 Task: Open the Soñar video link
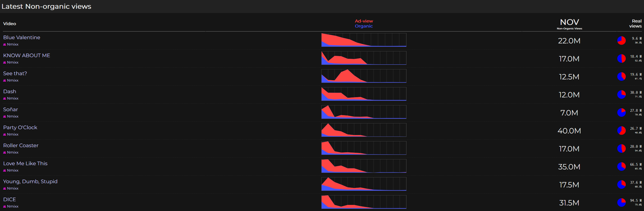[11, 110]
